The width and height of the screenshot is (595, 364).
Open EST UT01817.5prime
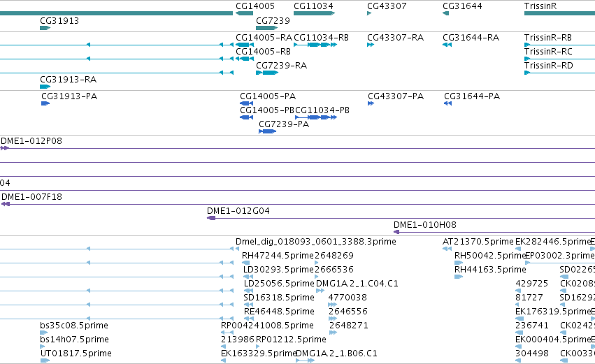pos(76,354)
